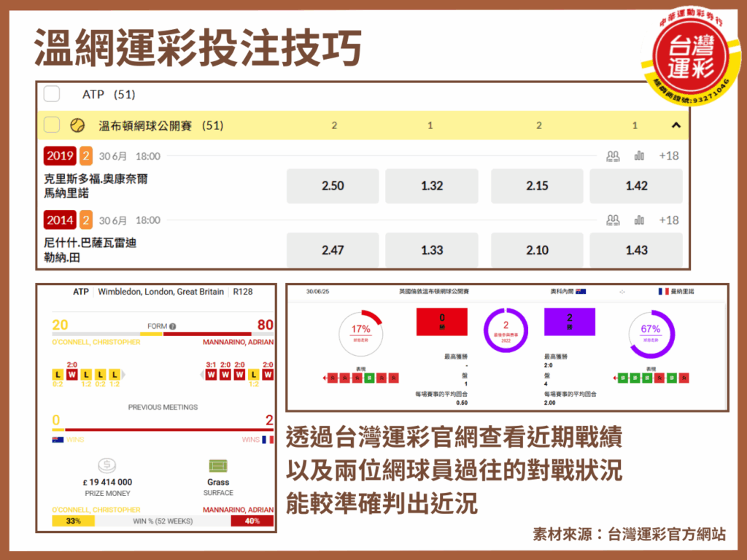
Task: Open statistics chart icon for match 2014
Action: (639, 220)
